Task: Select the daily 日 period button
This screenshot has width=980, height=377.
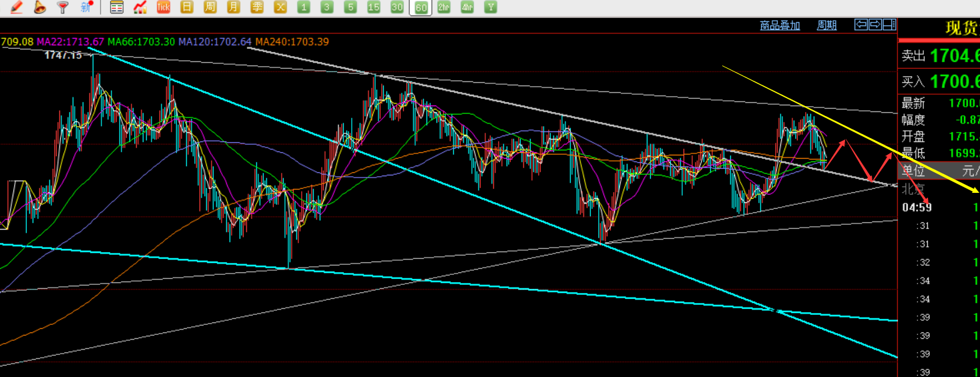Action: [x=187, y=7]
